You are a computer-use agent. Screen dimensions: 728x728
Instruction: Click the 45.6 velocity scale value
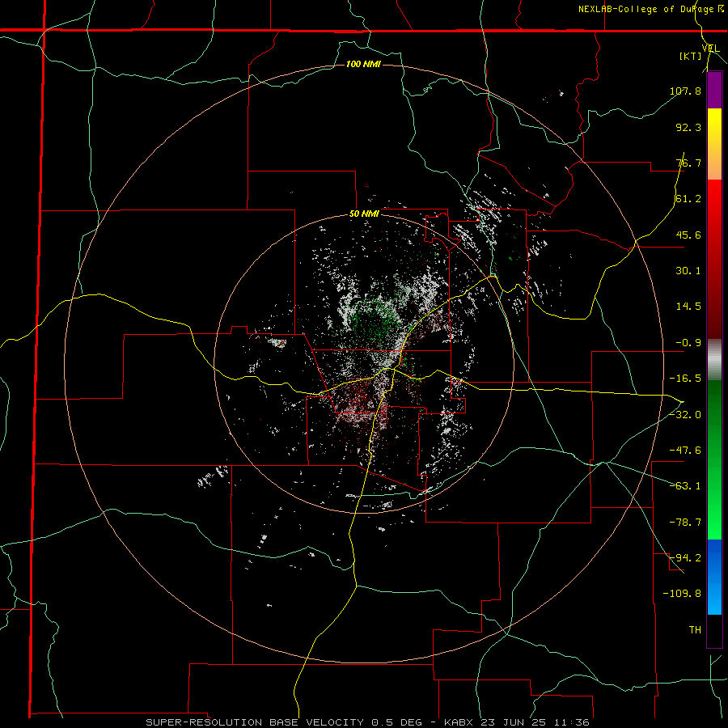[x=688, y=235]
